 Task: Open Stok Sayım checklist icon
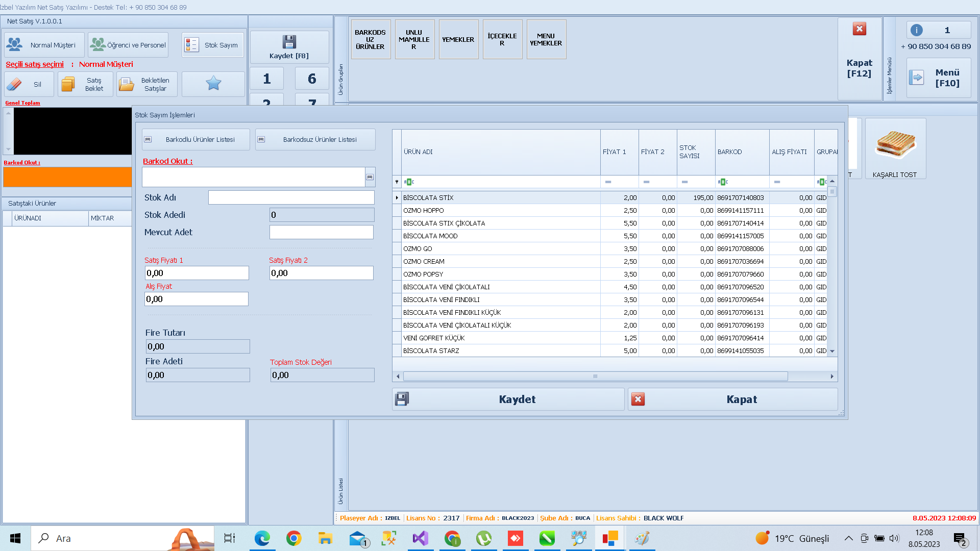click(x=192, y=45)
